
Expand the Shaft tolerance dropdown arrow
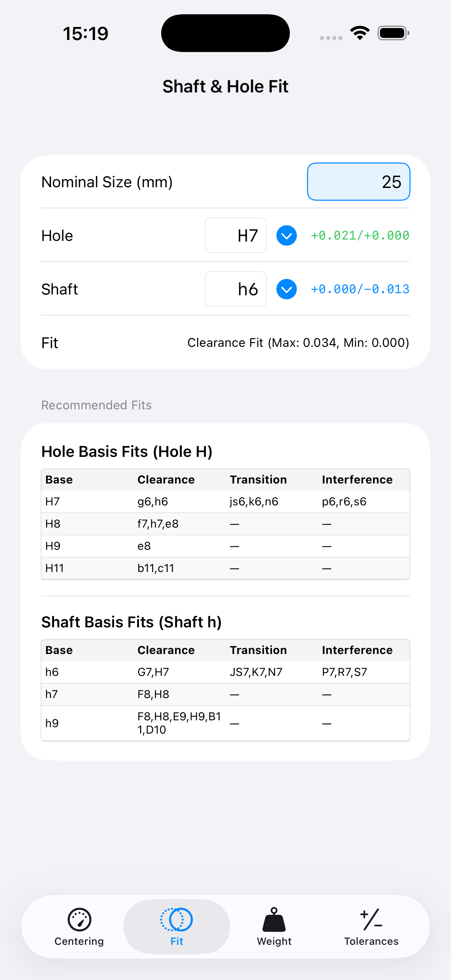[x=286, y=289]
